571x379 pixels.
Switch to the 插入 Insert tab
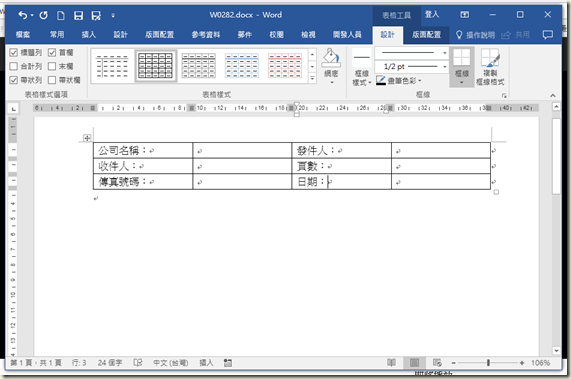tap(88, 35)
